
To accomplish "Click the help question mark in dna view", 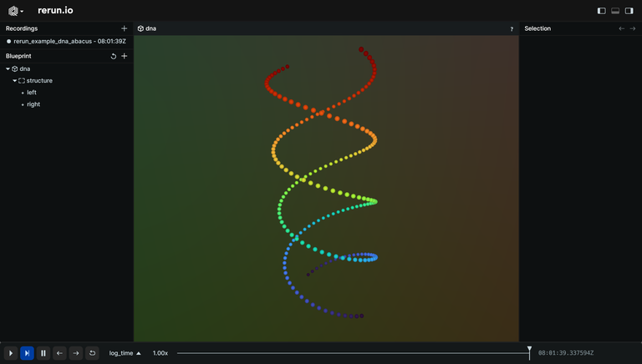I will point(512,29).
